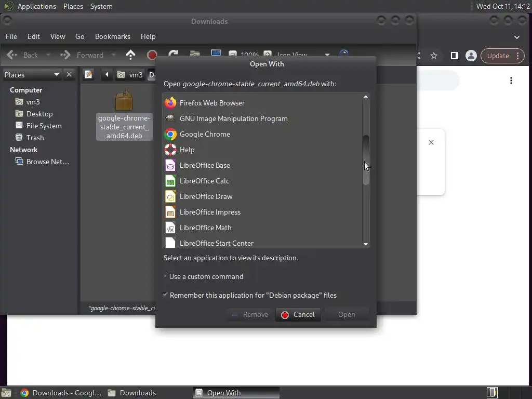Close the Chrome popup with X
Viewport: 532px width, 399px height.
coord(431,142)
